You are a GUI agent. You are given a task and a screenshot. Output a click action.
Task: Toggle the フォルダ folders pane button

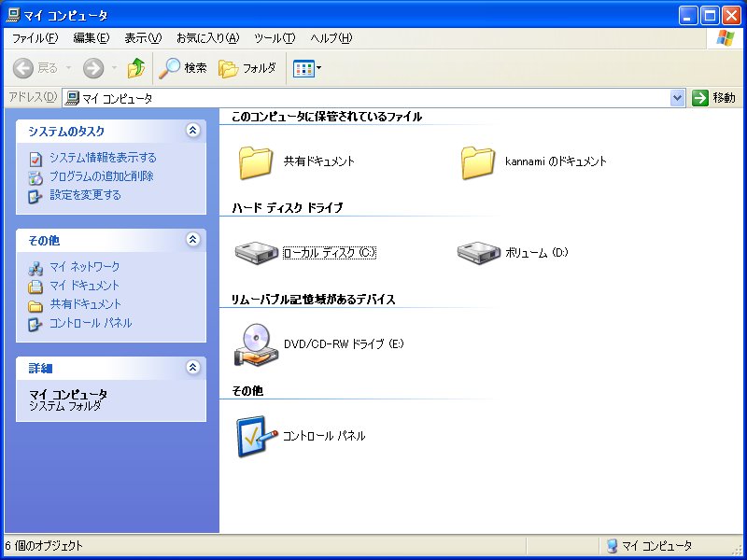point(247,68)
